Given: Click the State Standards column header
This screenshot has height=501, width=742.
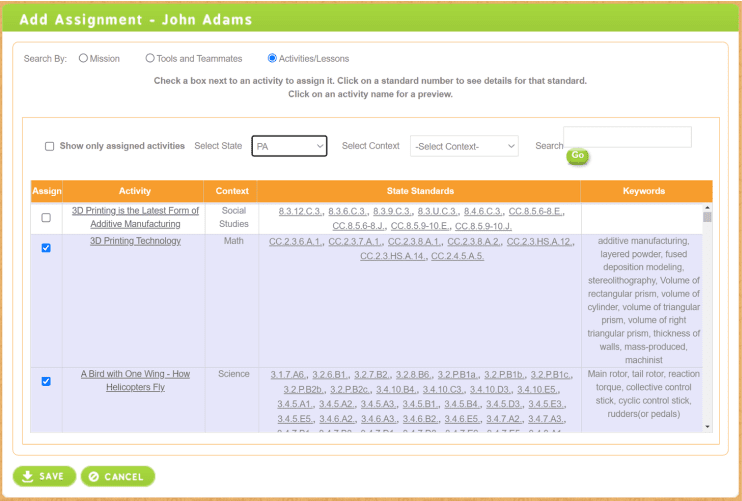Looking at the screenshot, I should click(419, 190).
